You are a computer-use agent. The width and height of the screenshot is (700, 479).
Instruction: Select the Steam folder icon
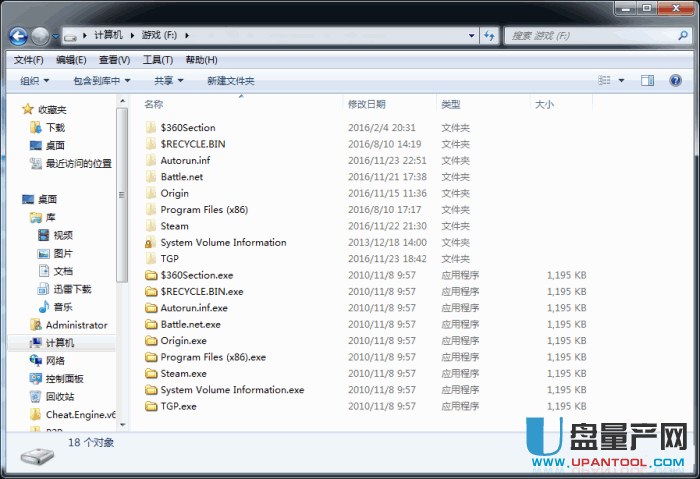pyautogui.click(x=151, y=226)
